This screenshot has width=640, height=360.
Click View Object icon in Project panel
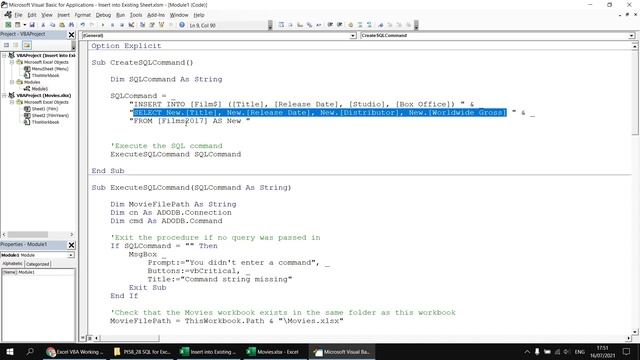[x=16, y=45]
